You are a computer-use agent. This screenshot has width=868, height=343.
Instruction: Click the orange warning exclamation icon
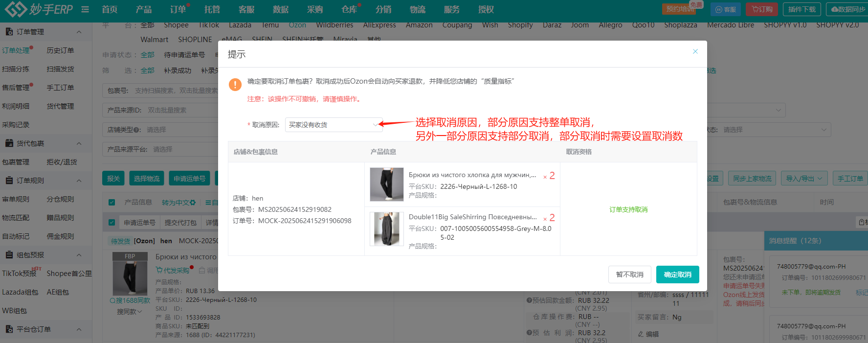(x=235, y=85)
